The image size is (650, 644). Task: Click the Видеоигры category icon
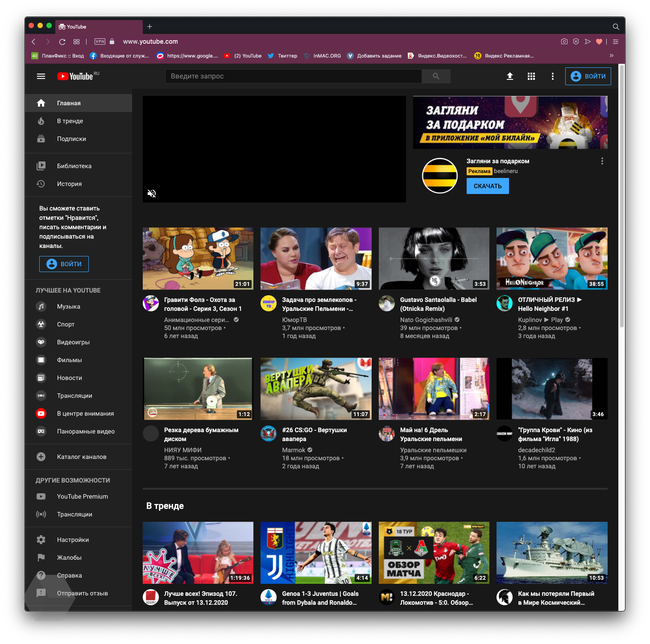point(41,342)
